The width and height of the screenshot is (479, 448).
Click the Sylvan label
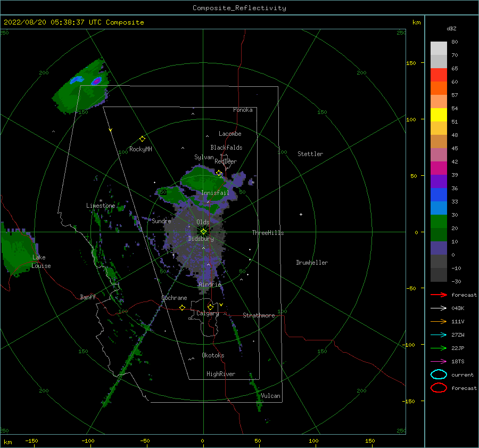click(204, 157)
